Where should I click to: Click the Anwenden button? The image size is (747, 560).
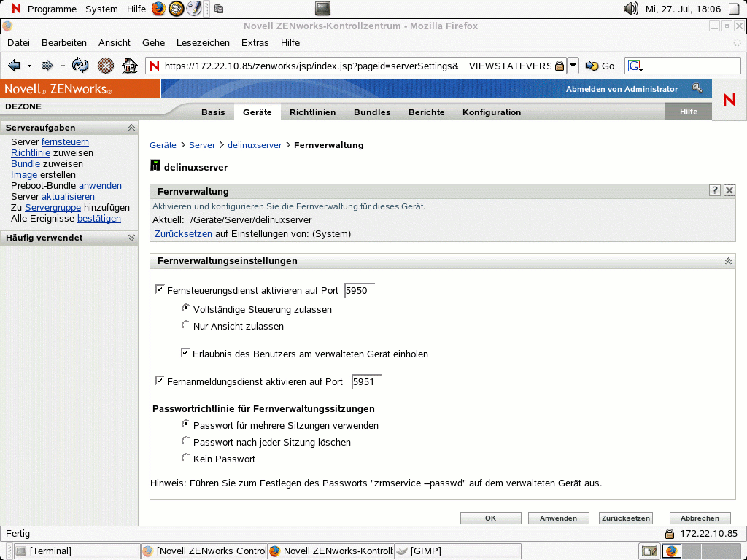coord(558,518)
